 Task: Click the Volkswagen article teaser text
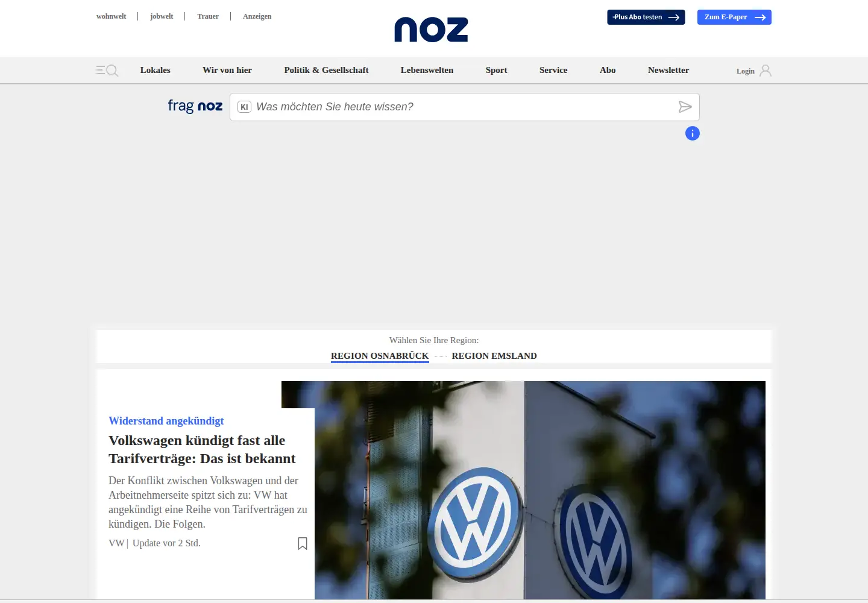208,502
